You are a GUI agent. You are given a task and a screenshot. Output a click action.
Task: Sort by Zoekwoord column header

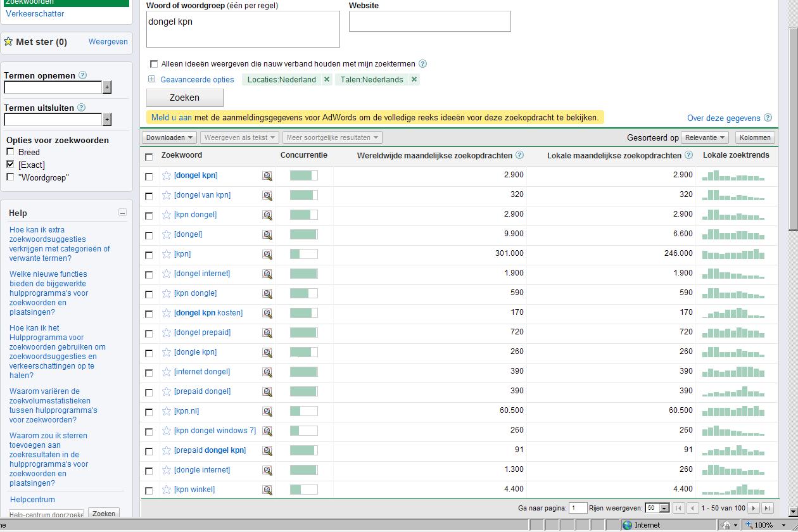[x=182, y=155]
